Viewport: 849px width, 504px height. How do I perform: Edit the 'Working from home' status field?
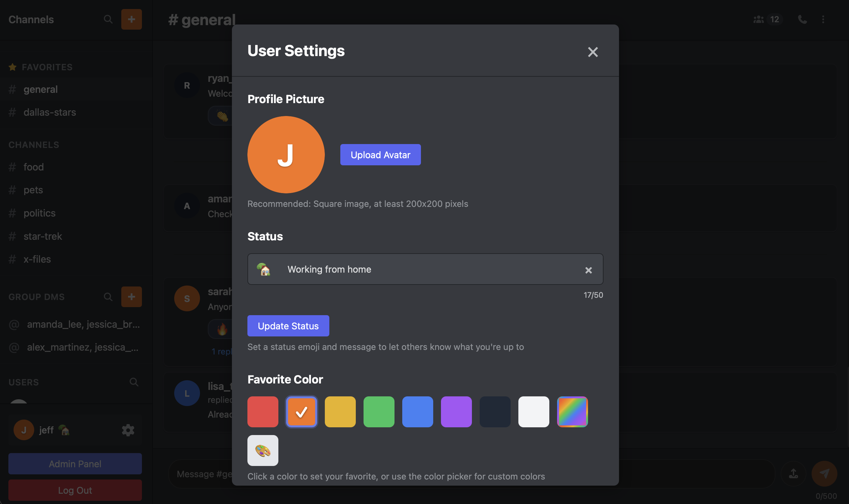pos(425,269)
